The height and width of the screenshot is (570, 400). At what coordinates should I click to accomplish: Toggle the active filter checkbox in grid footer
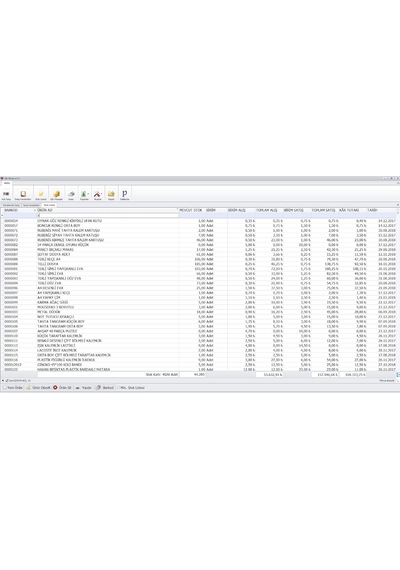click(7, 380)
